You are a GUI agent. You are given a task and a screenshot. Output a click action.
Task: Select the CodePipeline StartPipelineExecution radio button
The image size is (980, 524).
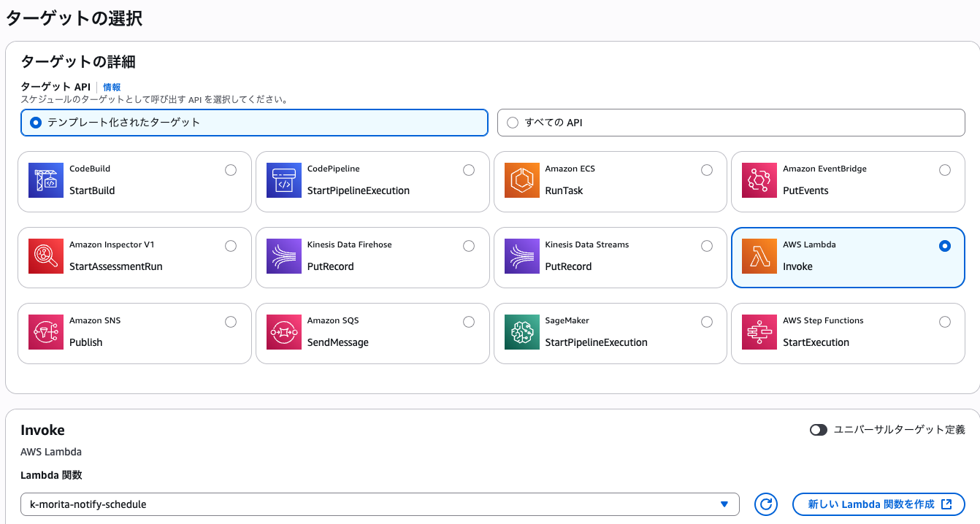point(469,170)
